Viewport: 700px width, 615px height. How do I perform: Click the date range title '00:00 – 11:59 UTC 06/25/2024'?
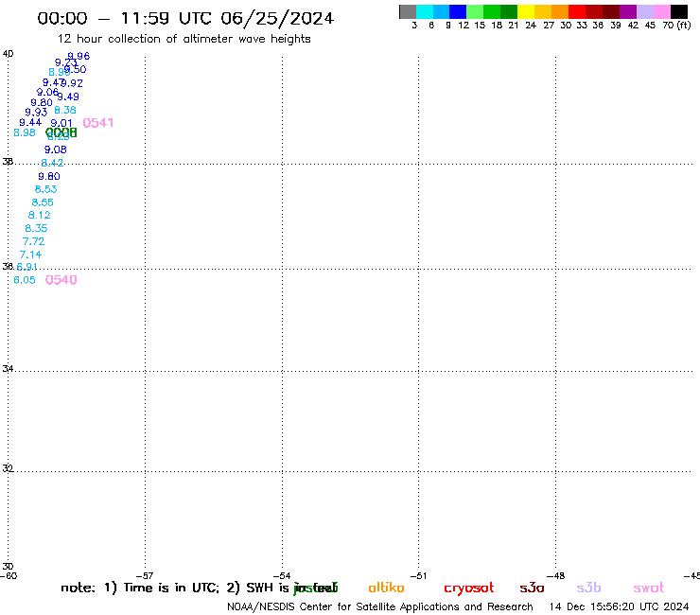pos(185,18)
